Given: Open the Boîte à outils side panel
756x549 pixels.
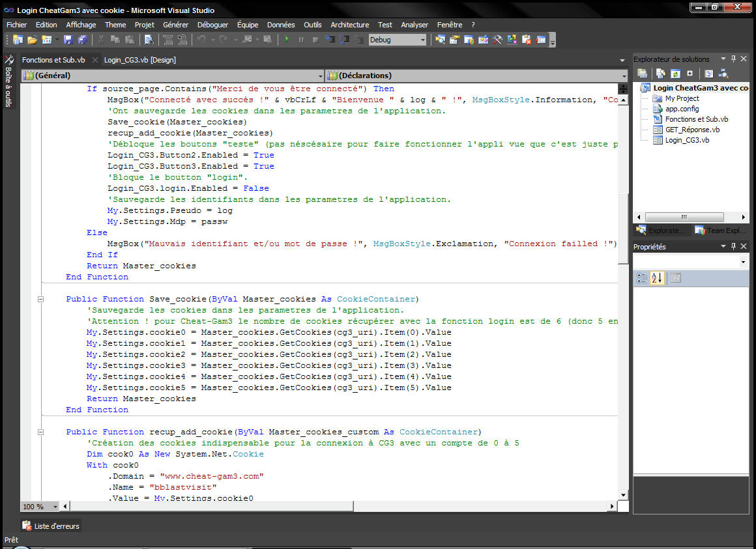Looking at the screenshot, I should click(8, 80).
